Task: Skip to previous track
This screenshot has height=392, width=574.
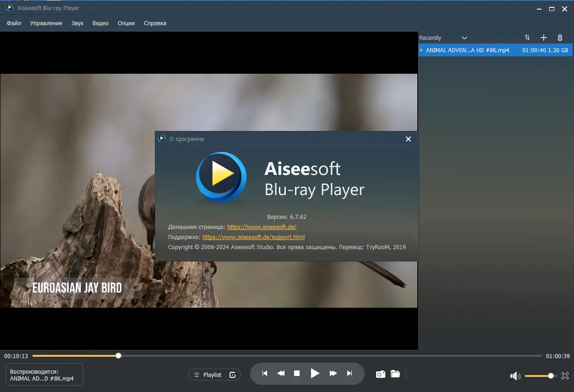Action: point(265,374)
